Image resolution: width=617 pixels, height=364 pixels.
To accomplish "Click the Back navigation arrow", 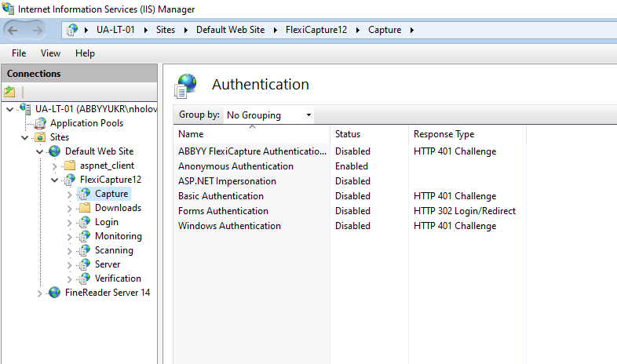I will [x=13, y=31].
